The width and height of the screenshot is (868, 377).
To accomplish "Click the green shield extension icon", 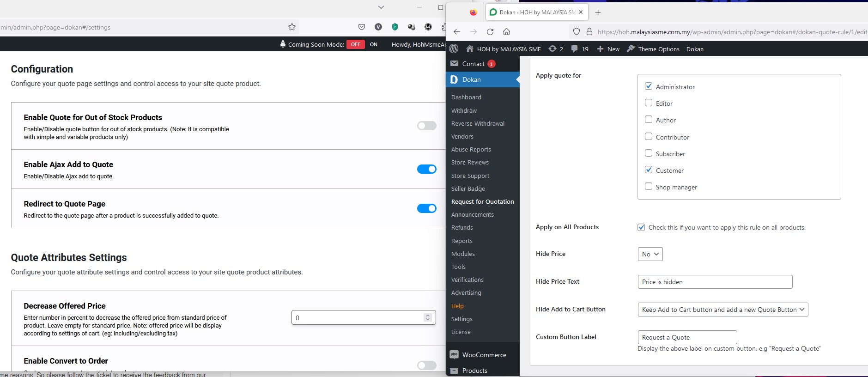I will 395,27.
